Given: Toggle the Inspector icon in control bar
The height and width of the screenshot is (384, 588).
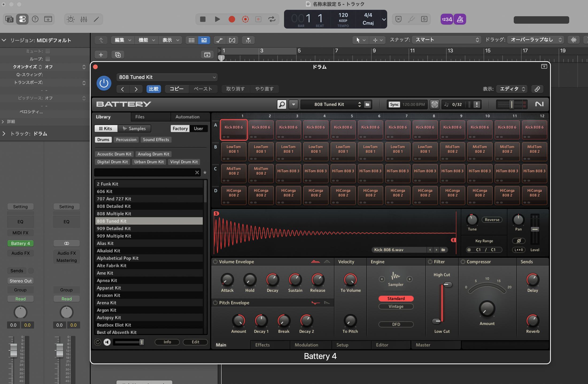Looking at the screenshot, I should pos(22,19).
